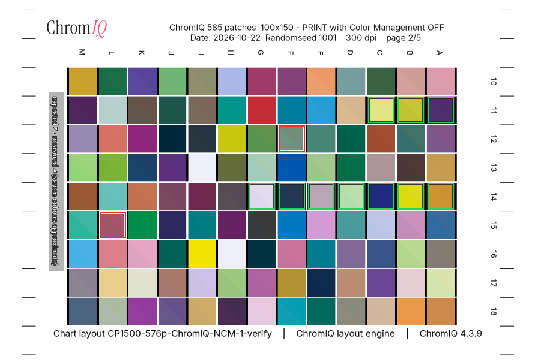
Task: Click the 'ChromIQ 4.3.9' version text
Action: [x=450, y=334]
